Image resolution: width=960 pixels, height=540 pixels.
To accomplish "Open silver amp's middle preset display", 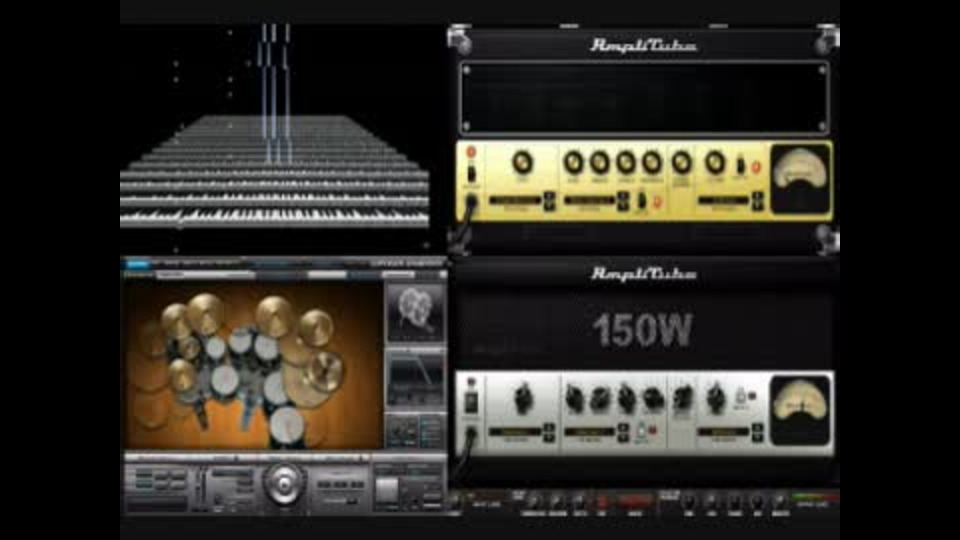I will pyautogui.click(x=590, y=432).
